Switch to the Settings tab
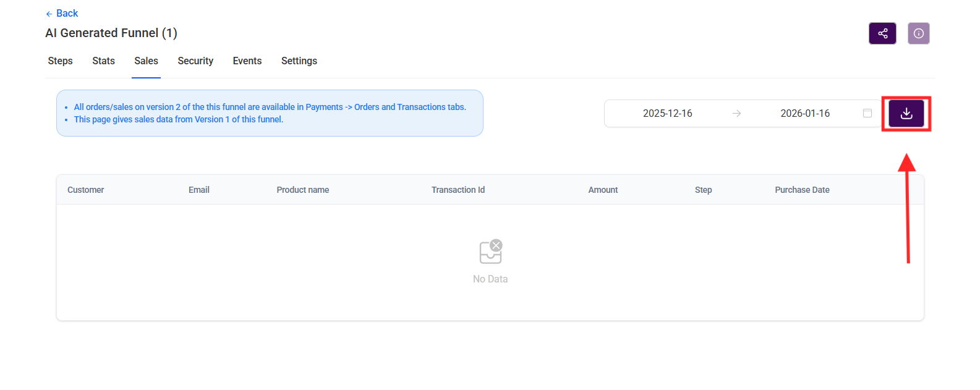Viewport: 980px width, 390px height. 299,61
